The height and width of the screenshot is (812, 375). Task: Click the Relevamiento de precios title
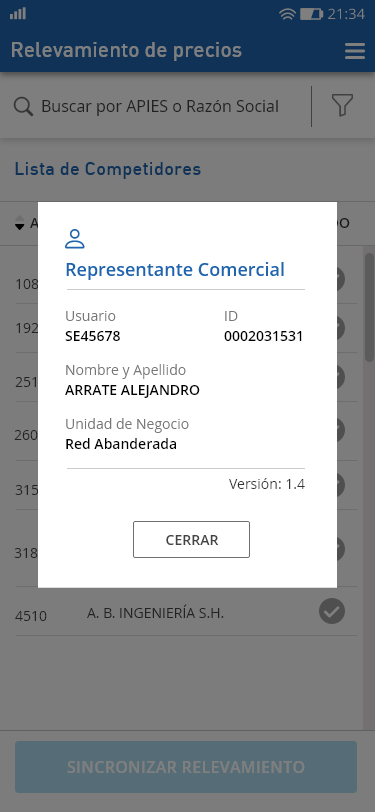point(126,51)
